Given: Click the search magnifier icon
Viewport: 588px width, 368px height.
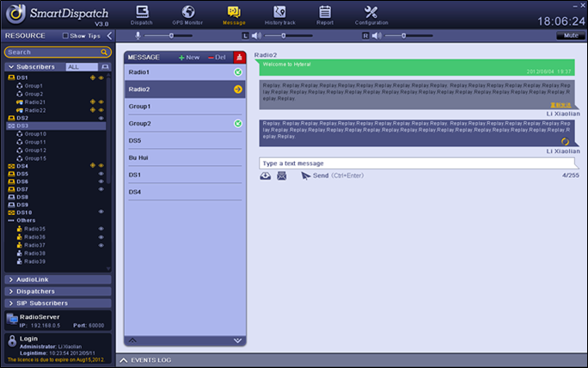Looking at the screenshot, I should click(104, 52).
